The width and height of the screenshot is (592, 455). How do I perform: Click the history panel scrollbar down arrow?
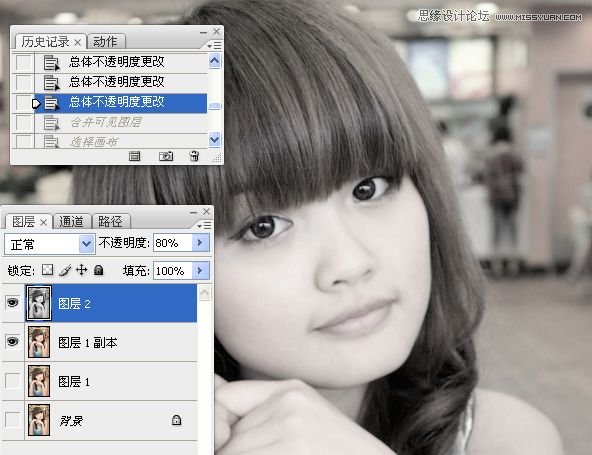pos(214,140)
